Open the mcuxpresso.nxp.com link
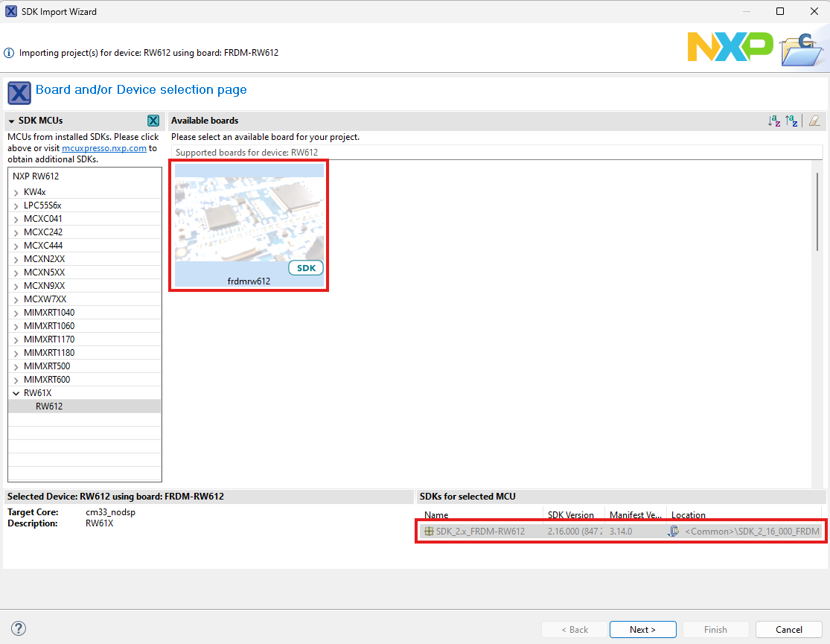The width and height of the screenshot is (830, 644). coord(104,148)
